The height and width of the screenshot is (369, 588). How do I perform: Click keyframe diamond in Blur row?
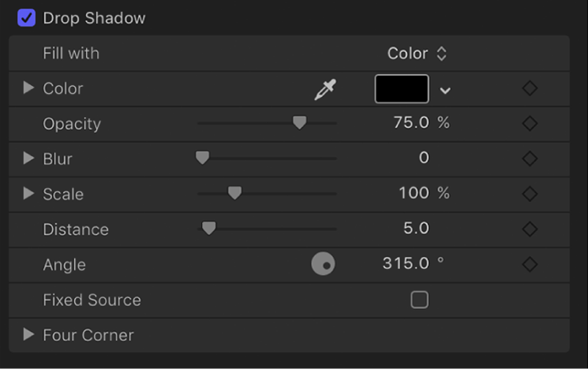(530, 158)
